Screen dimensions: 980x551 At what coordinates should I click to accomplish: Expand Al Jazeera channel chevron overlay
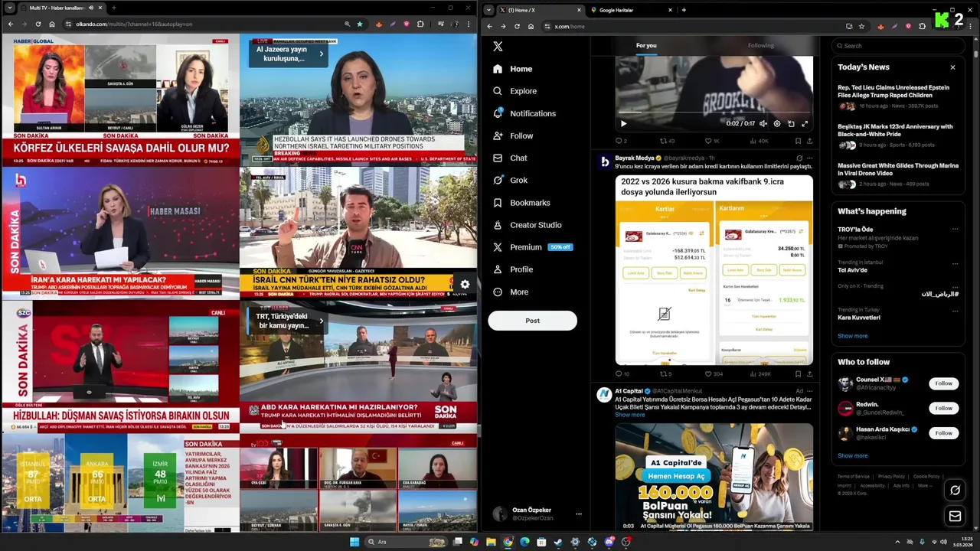coord(322,54)
